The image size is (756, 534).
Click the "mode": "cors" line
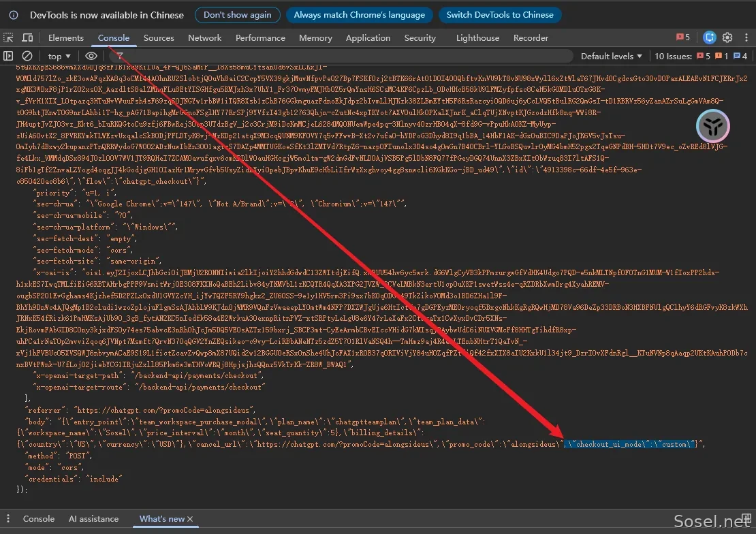(54, 467)
